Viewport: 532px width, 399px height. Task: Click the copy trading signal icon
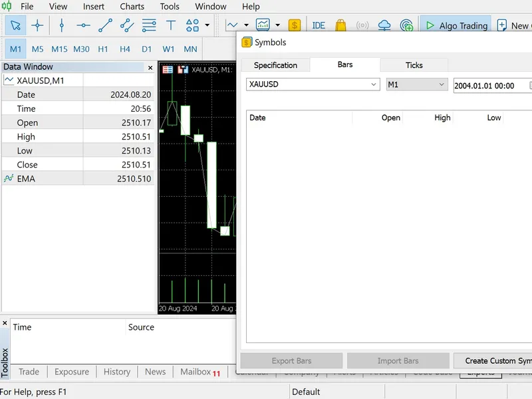click(x=406, y=25)
